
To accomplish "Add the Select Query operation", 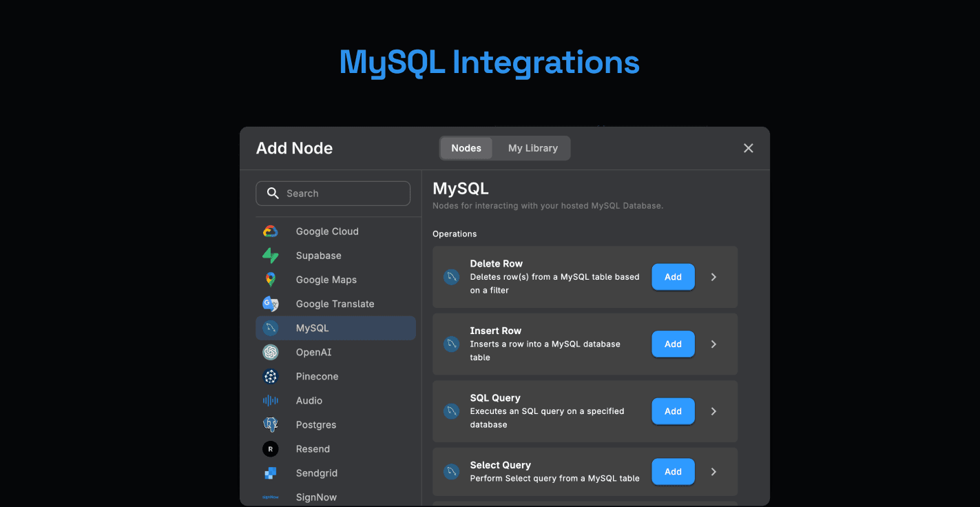I will (x=673, y=472).
